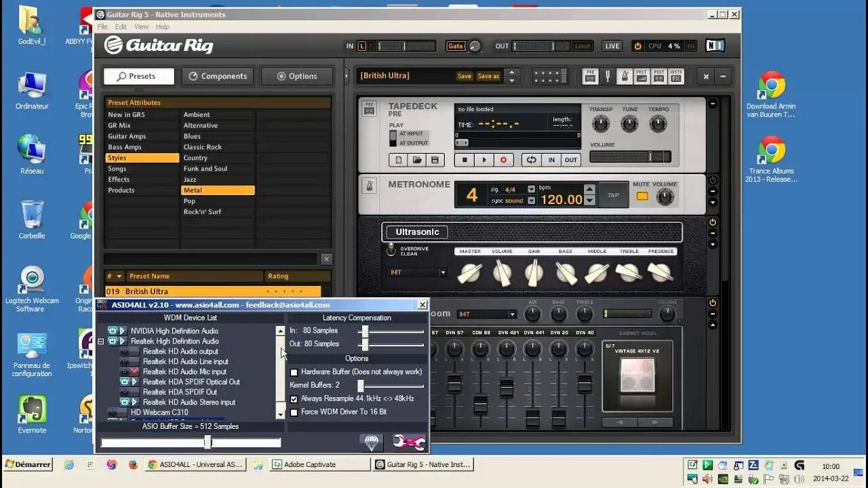Clear preset search with X button

326,259
